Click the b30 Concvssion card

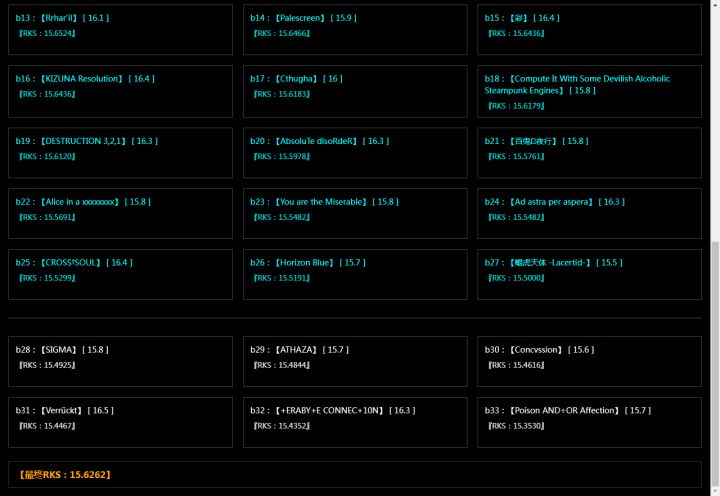click(590, 361)
